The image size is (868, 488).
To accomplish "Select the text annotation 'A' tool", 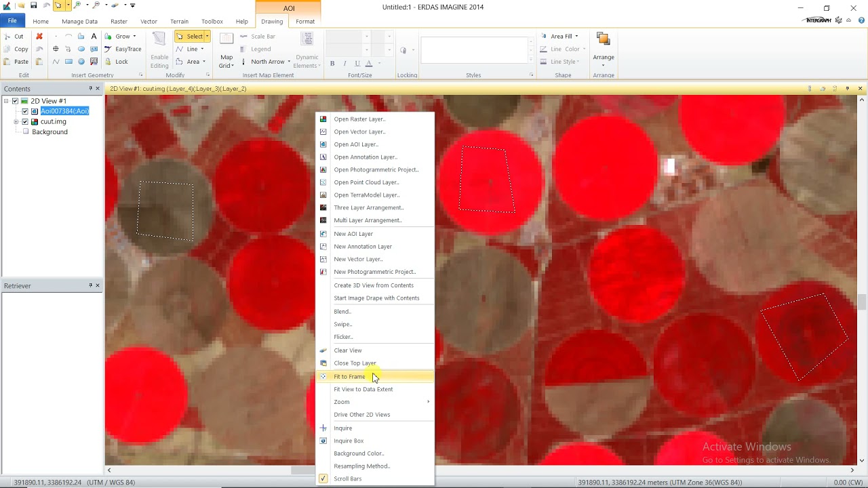I will 94,37.
